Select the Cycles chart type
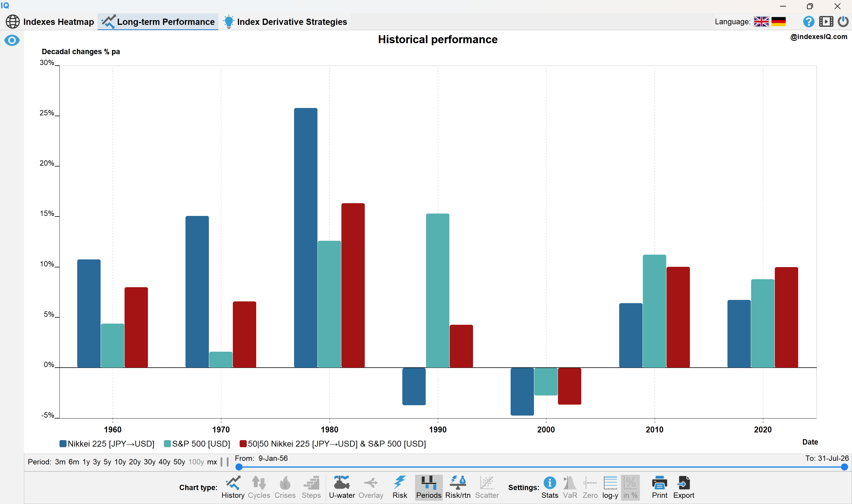Image resolution: width=852 pixels, height=504 pixels. [259, 487]
